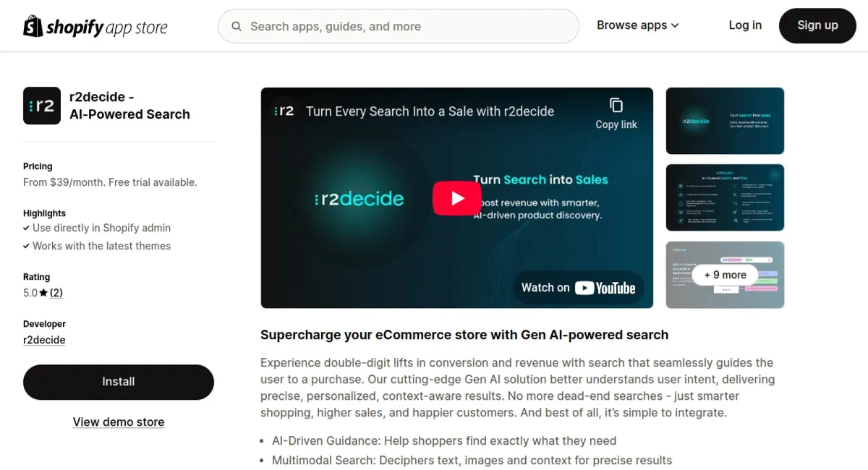
Task: Click the Copy link icon on video
Action: click(x=616, y=106)
